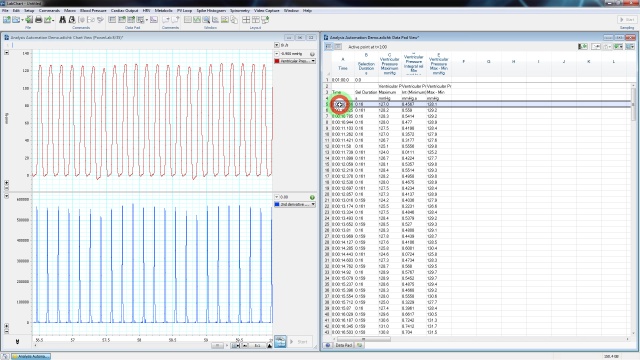Click Multiple Add to Data Pad icon
This screenshot has height=360, width=640.
pos(131,20)
